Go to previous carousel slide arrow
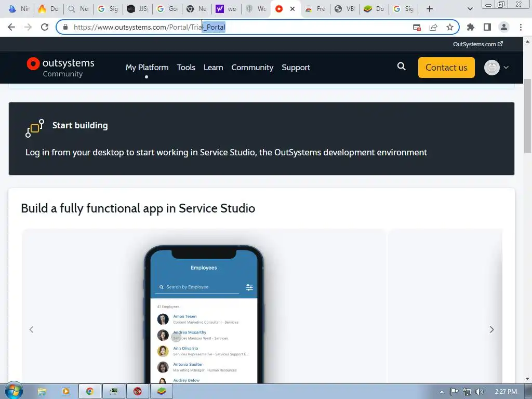 point(32,329)
